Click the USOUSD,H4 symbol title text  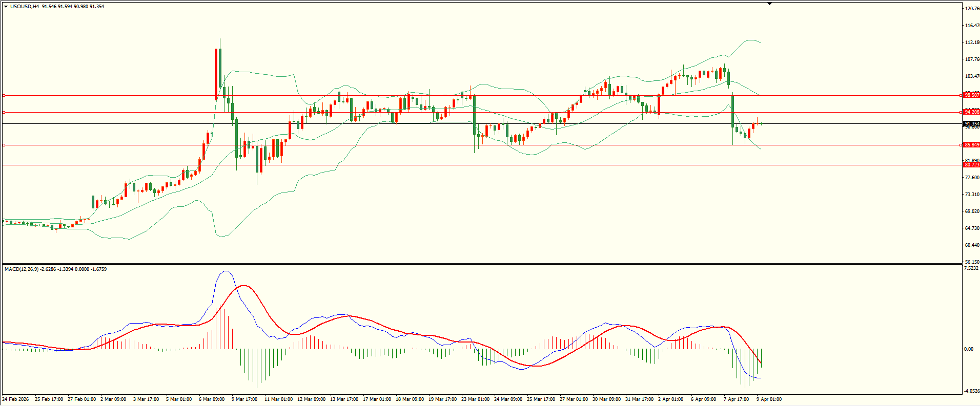pos(25,7)
